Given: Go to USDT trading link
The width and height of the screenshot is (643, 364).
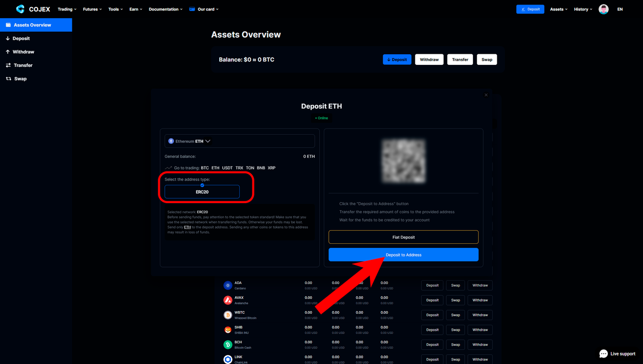Looking at the screenshot, I should point(227,168).
